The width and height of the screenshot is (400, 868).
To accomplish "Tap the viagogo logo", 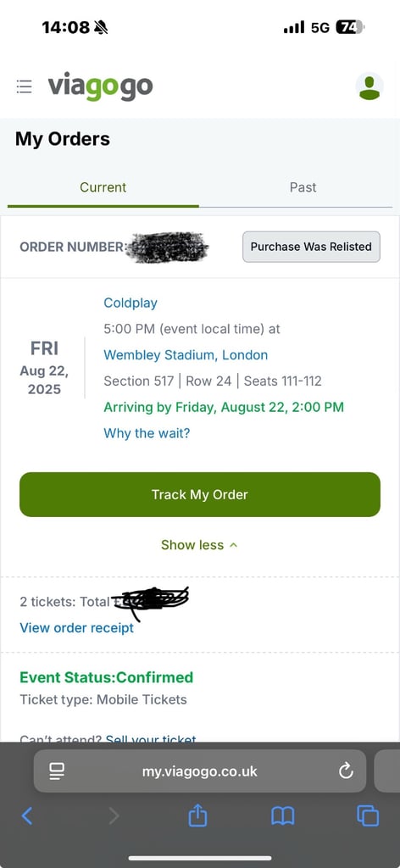I will click(100, 86).
